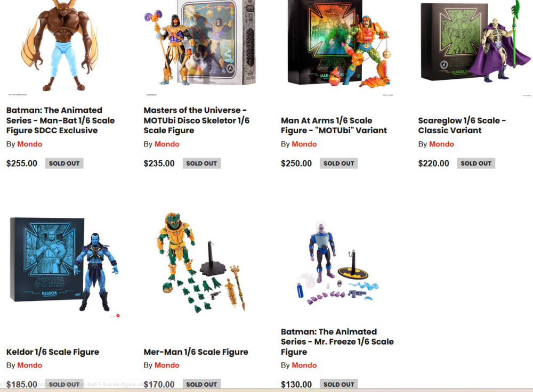The height and width of the screenshot is (392, 533).
Task: Open Keldor 1/6 Scale Figure title
Action: click(53, 352)
